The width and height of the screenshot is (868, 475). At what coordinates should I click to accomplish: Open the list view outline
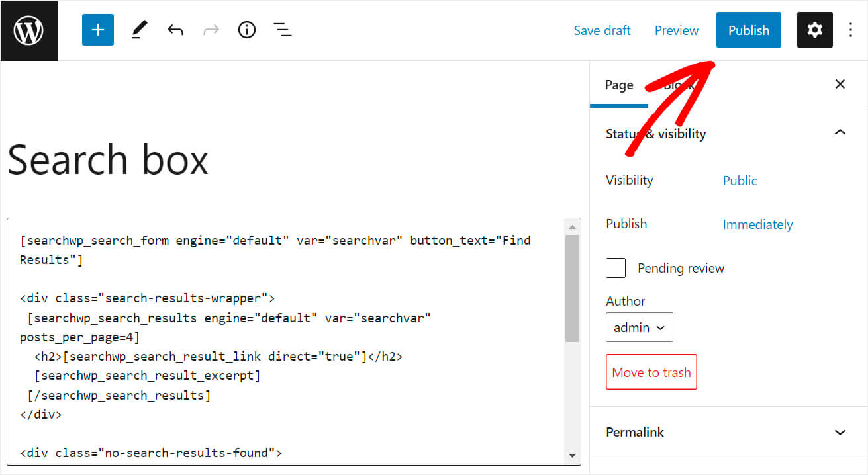(x=282, y=30)
